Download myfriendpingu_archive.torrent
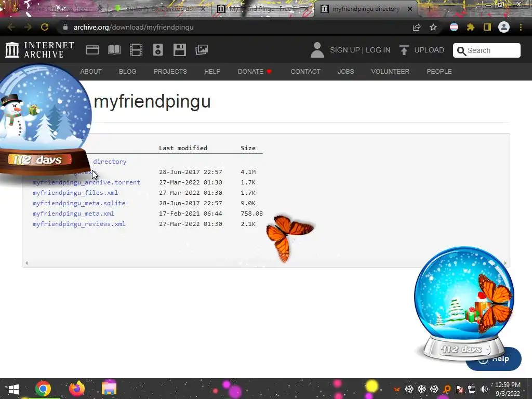The height and width of the screenshot is (399, 532). coord(87,182)
